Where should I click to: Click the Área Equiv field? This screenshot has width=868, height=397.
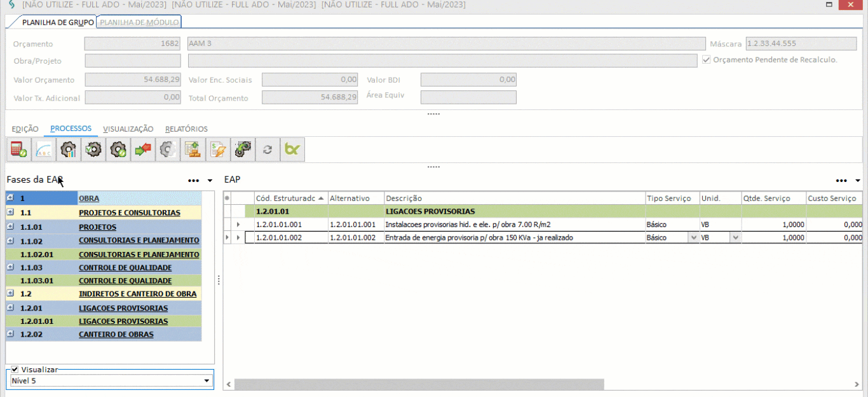coord(468,97)
